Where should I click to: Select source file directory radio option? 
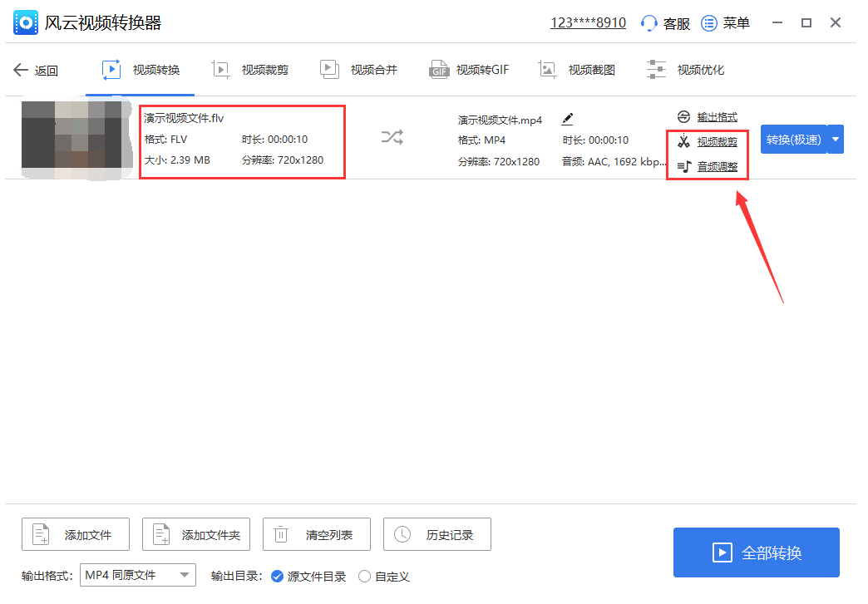pyautogui.click(x=278, y=576)
